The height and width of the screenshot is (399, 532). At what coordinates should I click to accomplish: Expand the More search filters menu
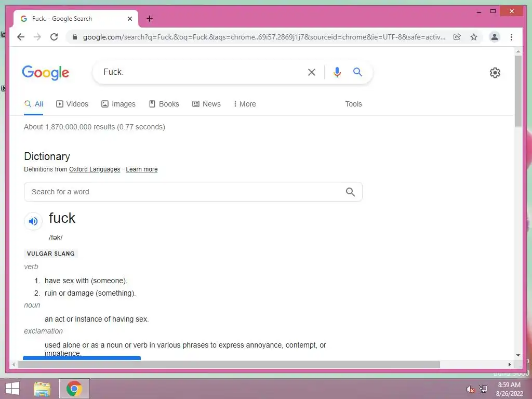pyautogui.click(x=245, y=104)
